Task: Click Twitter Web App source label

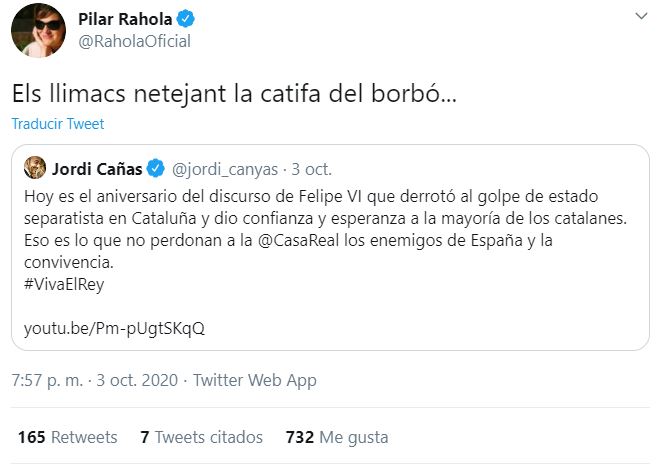Action: (x=255, y=380)
